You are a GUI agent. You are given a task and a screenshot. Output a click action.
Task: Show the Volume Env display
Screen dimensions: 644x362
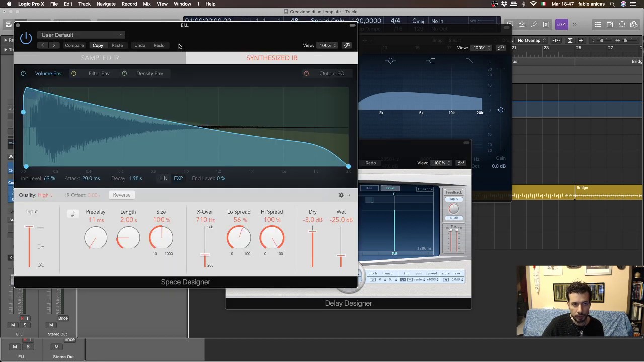pyautogui.click(x=48, y=73)
